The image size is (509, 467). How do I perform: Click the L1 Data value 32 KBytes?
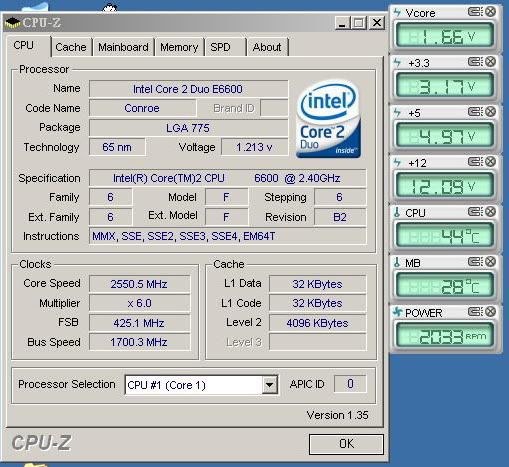(317, 284)
